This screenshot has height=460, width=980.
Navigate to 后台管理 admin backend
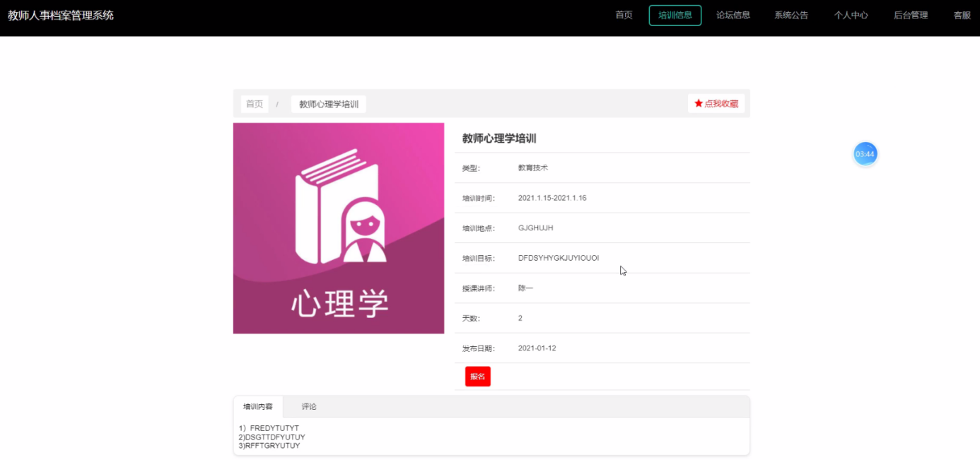coord(910,16)
